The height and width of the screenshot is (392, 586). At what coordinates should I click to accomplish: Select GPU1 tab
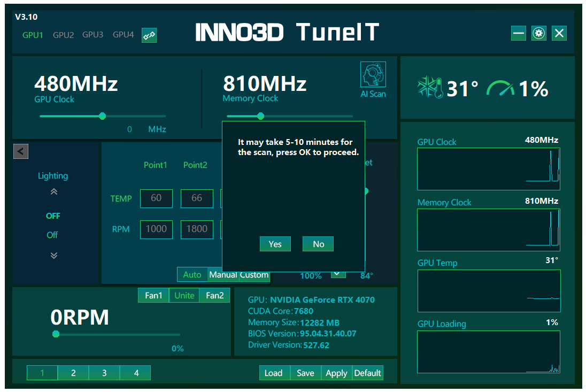click(x=33, y=35)
